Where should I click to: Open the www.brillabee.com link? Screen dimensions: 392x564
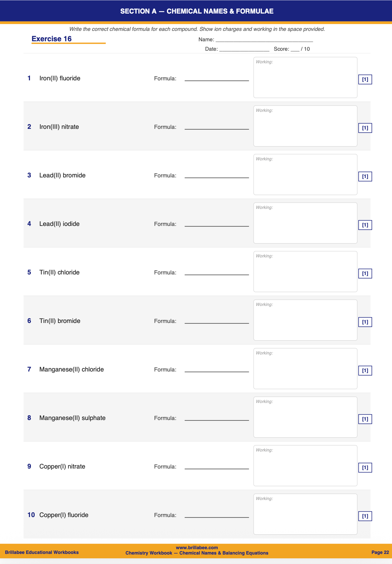pos(197,548)
